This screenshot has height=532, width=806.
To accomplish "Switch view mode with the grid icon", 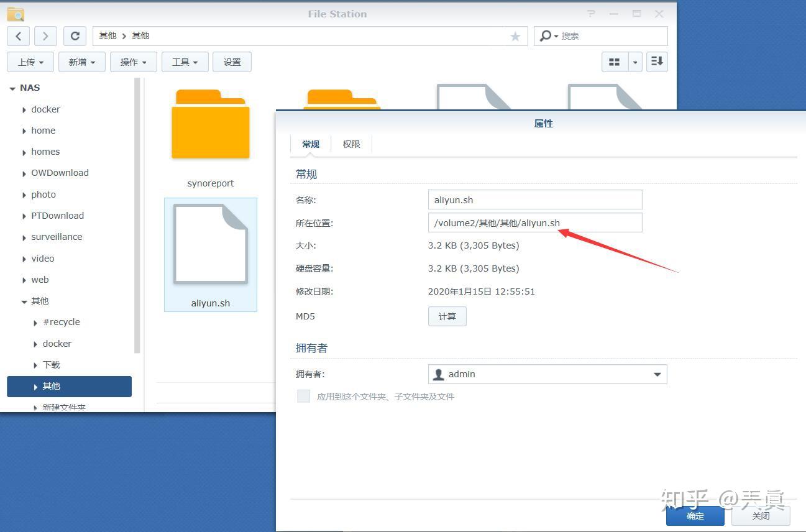I will pos(614,62).
